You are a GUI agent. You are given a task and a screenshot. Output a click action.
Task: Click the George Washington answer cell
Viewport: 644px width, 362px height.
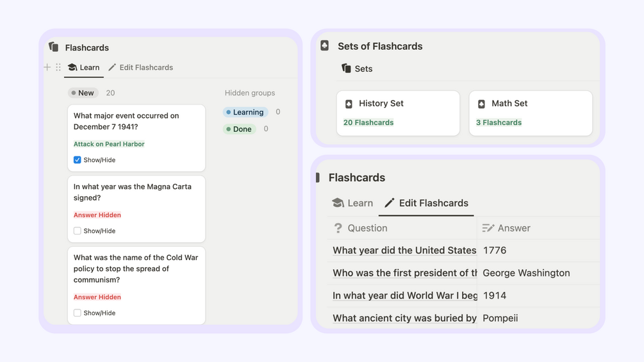click(526, 273)
